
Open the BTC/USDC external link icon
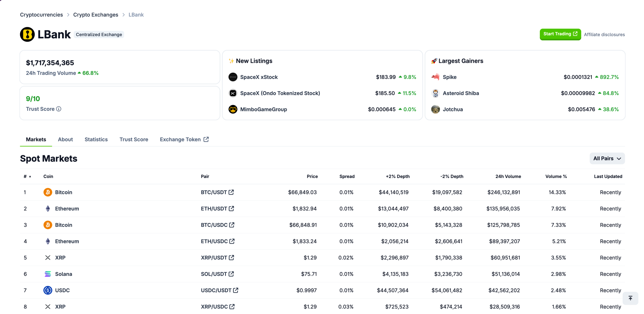pyautogui.click(x=231, y=225)
